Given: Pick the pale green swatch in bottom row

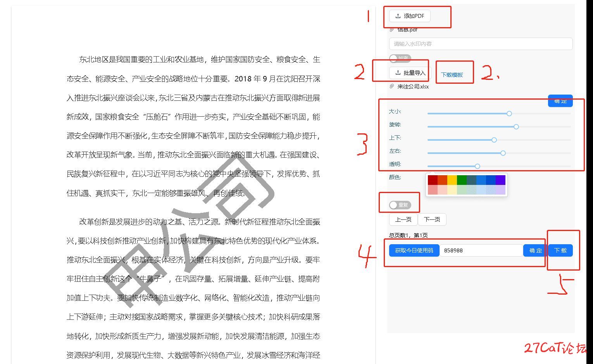Looking at the screenshot, I should (462, 190).
